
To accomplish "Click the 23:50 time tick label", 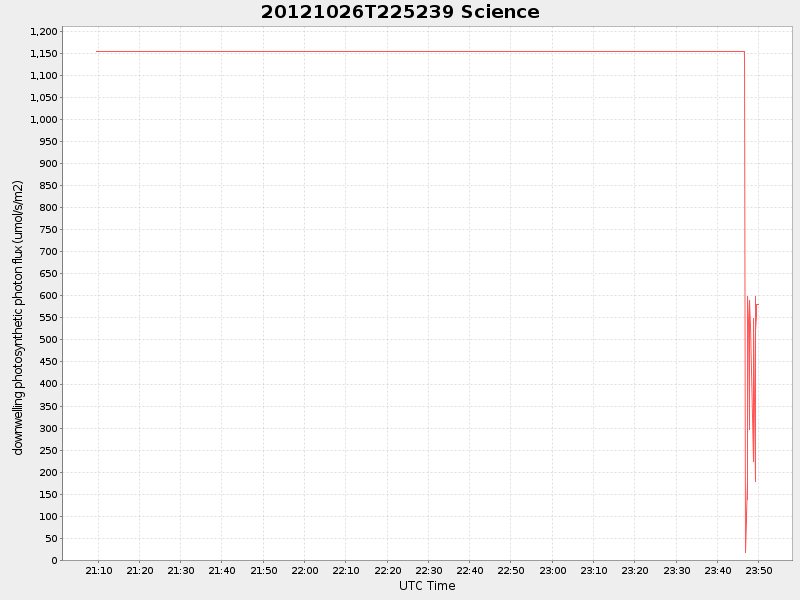I will coord(758,568).
